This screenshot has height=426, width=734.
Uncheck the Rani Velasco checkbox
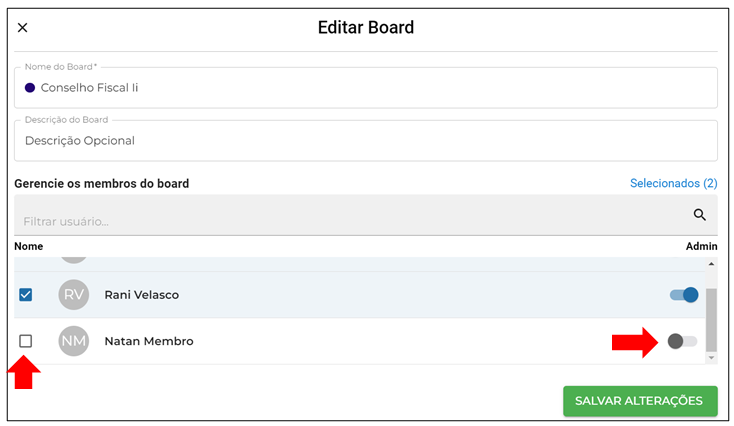[26, 294]
